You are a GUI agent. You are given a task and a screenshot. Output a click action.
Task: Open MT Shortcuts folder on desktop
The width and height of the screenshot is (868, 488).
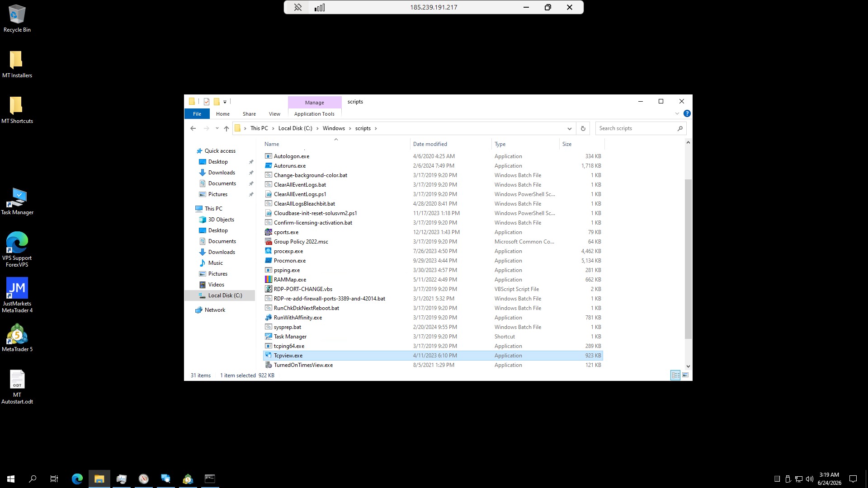click(x=17, y=110)
